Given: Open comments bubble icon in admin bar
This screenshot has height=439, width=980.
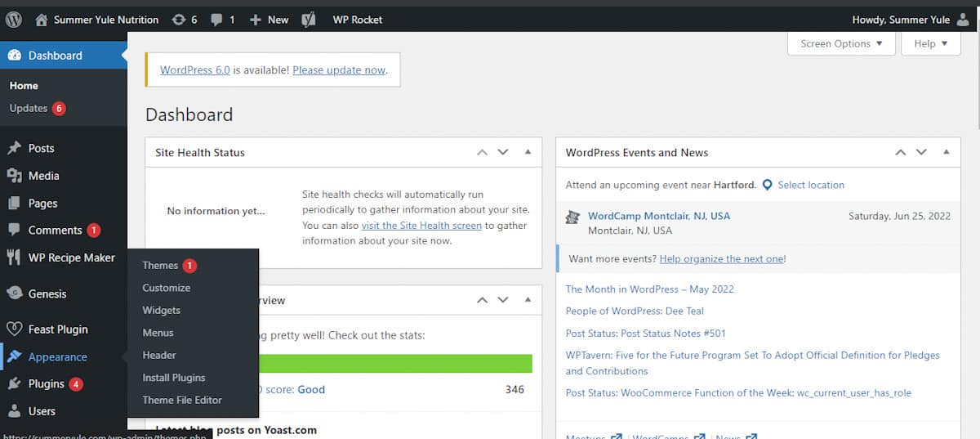Looking at the screenshot, I should [x=216, y=20].
